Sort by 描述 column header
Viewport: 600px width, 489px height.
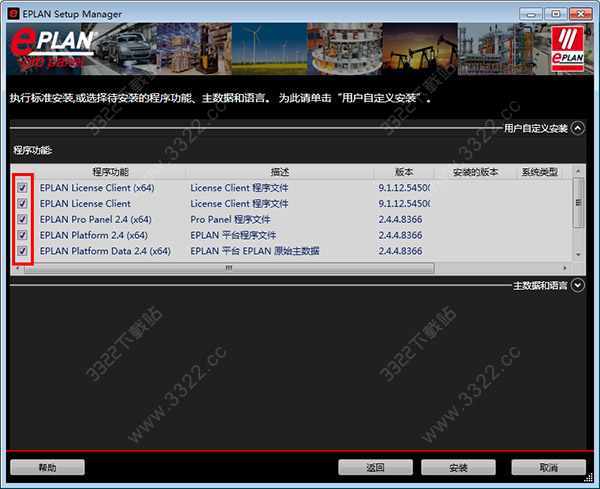point(280,172)
